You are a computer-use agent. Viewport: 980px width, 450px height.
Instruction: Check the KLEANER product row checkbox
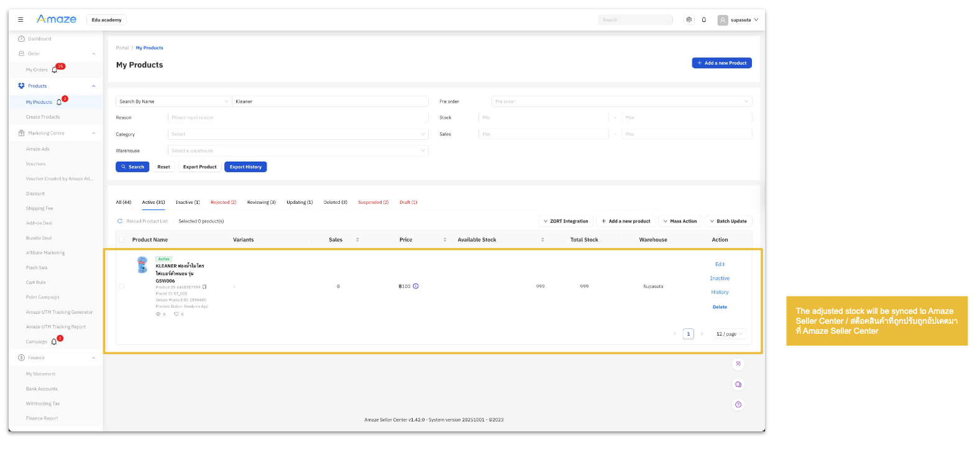click(122, 287)
